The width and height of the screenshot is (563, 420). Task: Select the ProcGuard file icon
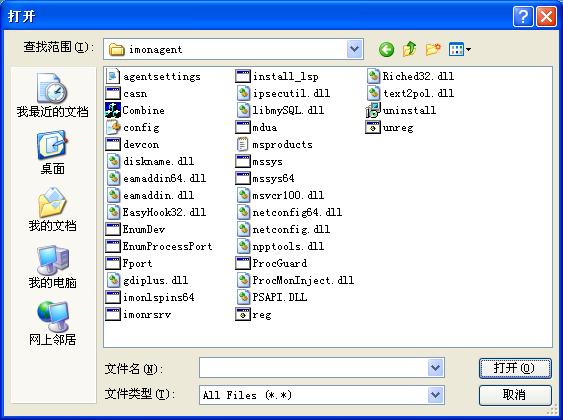tap(243, 263)
